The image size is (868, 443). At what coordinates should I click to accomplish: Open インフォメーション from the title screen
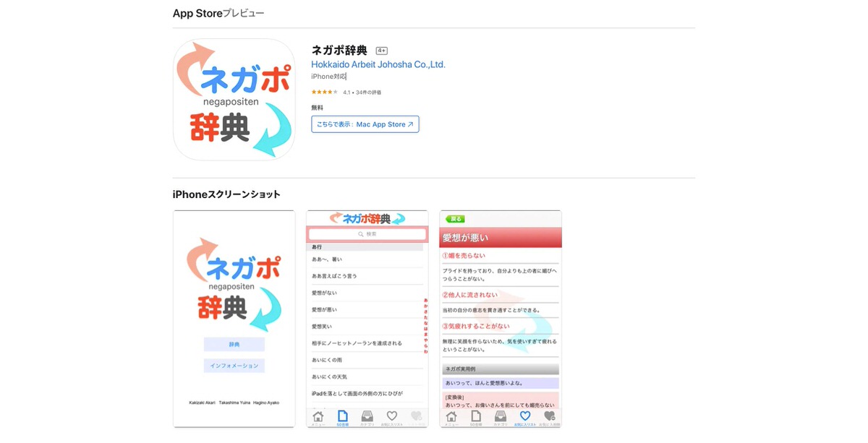coord(234,366)
